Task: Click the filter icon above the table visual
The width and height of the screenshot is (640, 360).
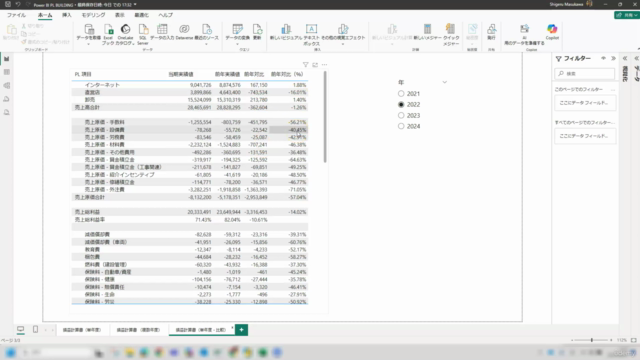Action: click(305, 64)
